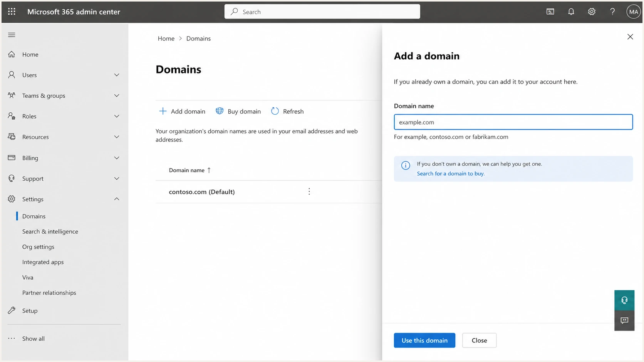Collapse navigation with hamburger menu icon
The width and height of the screenshot is (644, 362).
12,35
